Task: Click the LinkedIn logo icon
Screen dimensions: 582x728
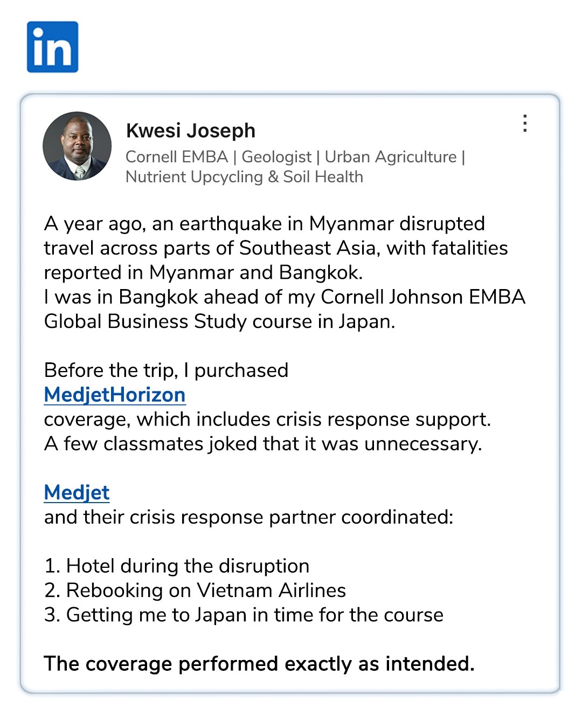Action: [53, 47]
